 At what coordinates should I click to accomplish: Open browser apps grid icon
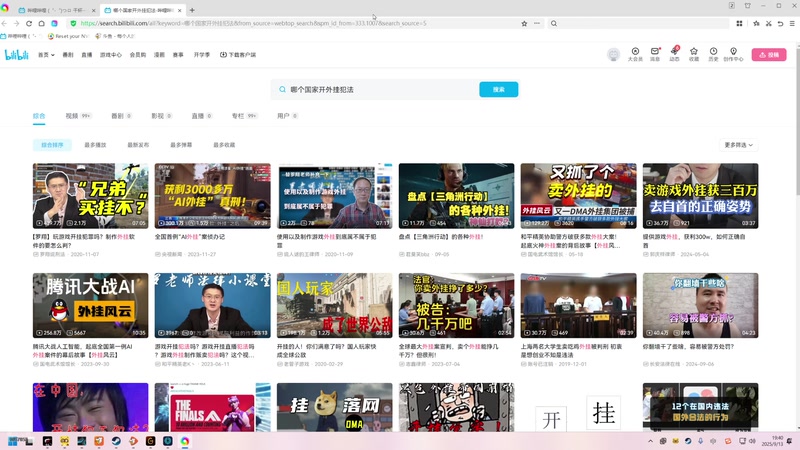point(739,23)
